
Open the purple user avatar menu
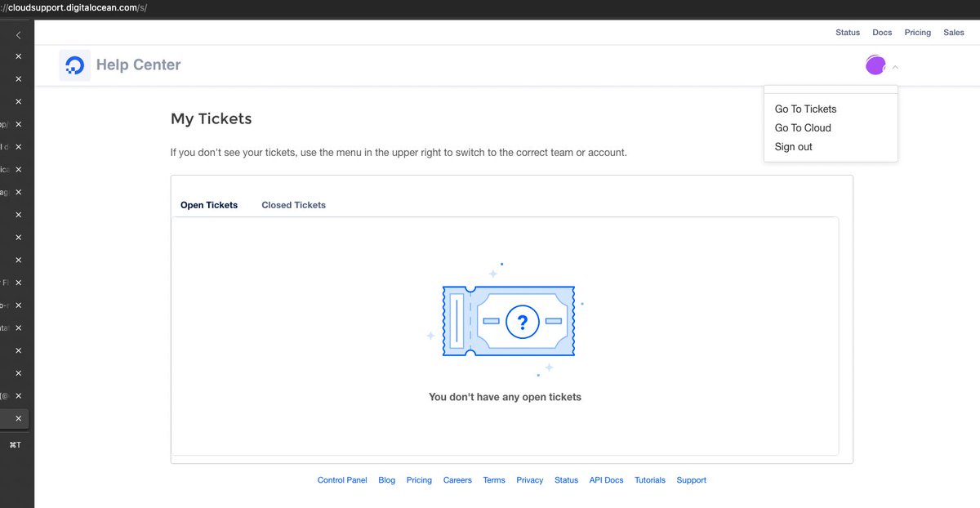[875, 65]
